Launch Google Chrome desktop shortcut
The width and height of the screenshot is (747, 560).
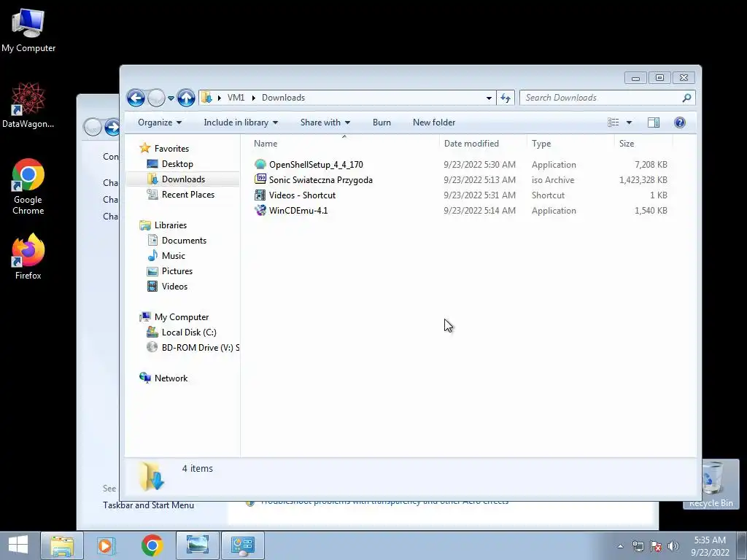(x=28, y=187)
